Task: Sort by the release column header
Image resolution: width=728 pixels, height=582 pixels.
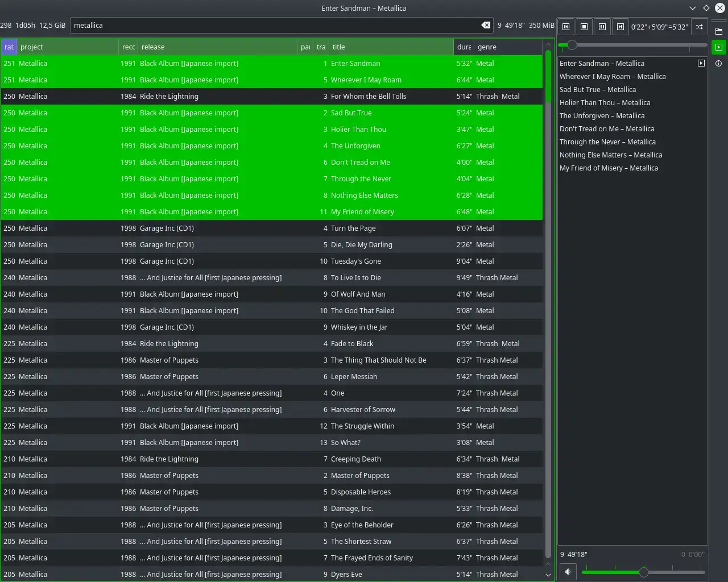Action: tap(217, 47)
